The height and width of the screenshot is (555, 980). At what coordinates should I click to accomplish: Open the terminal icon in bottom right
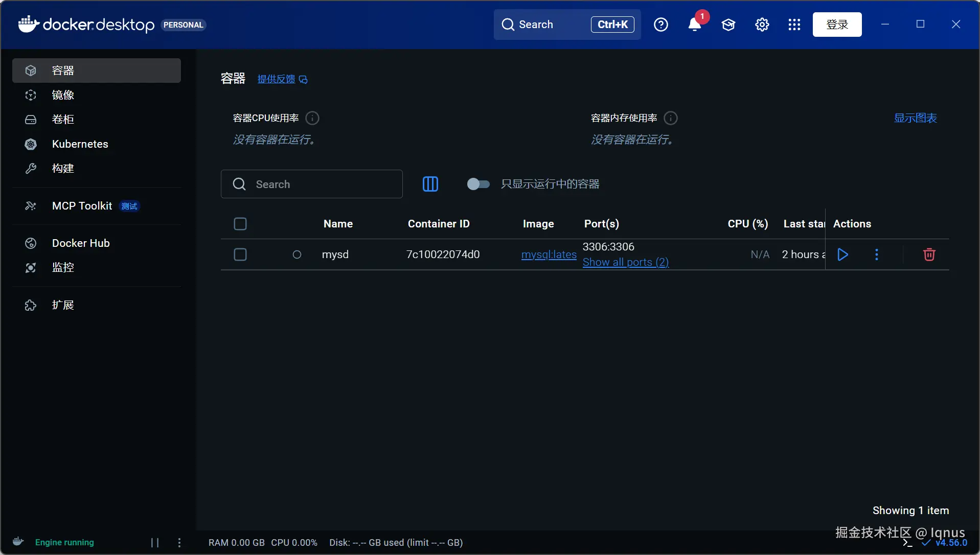click(907, 543)
